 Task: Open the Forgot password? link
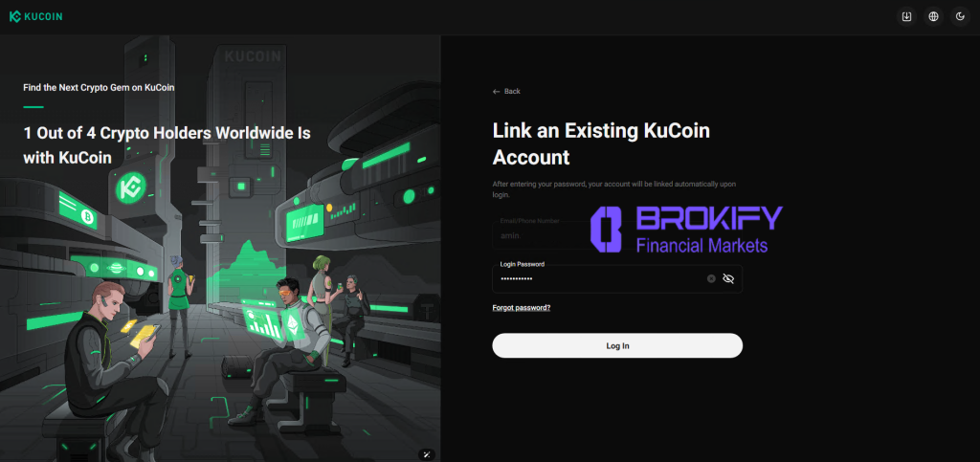tap(522, 308)
